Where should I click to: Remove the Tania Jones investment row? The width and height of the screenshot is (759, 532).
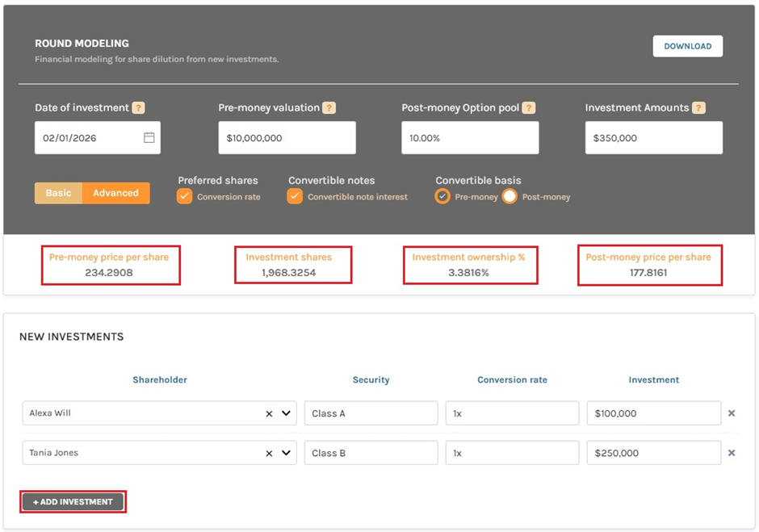click(x=732, y=453)
